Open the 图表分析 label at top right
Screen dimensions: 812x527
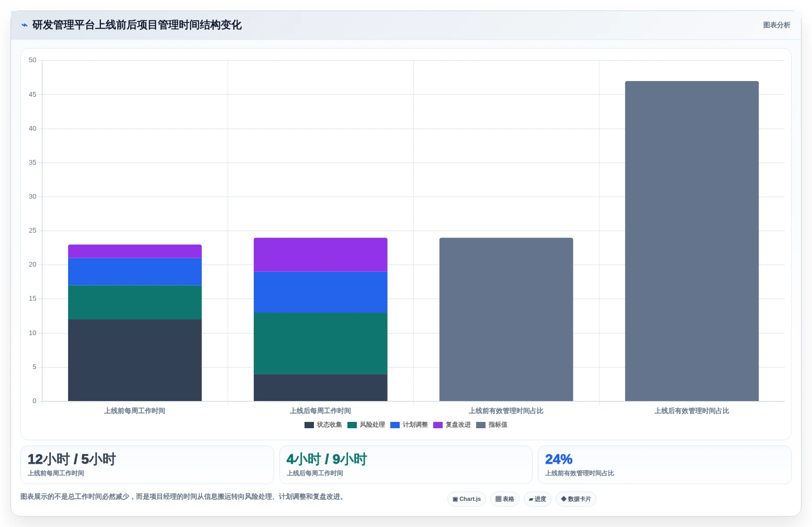pos(776,25)
